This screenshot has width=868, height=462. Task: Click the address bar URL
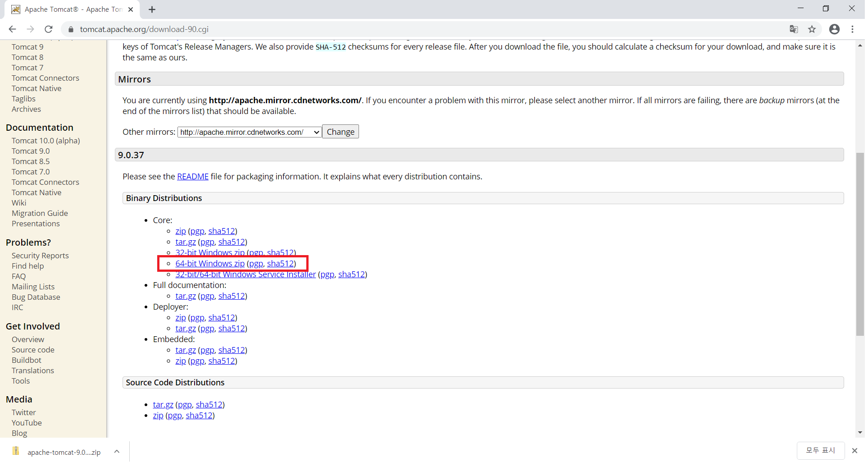[x=144, y=29]
